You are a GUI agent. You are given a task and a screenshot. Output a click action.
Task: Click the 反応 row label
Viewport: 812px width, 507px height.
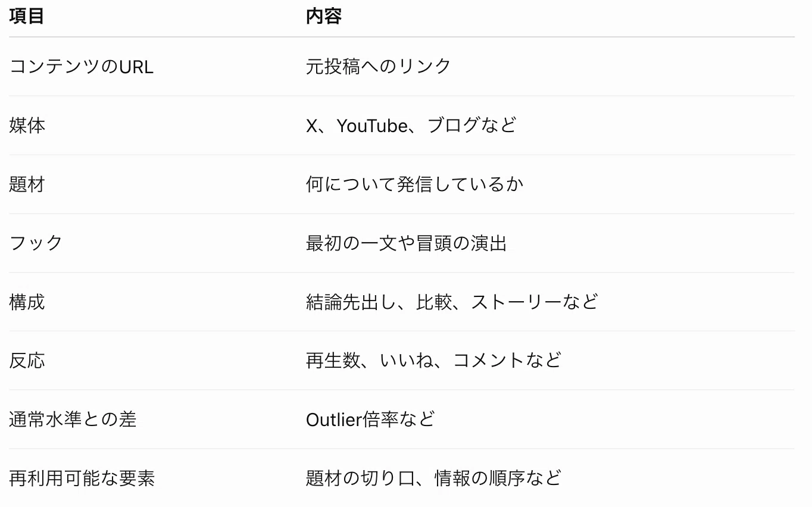click(x=27, y=360)
